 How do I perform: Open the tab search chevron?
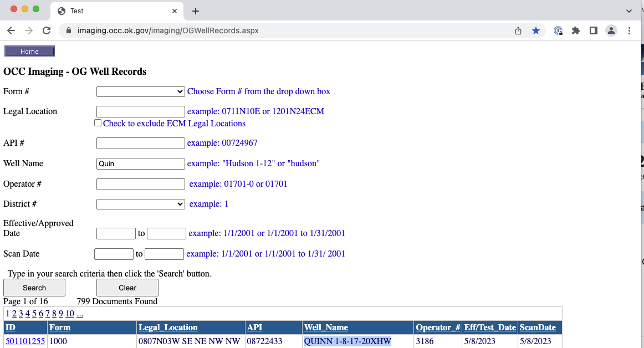coord(628,11)
